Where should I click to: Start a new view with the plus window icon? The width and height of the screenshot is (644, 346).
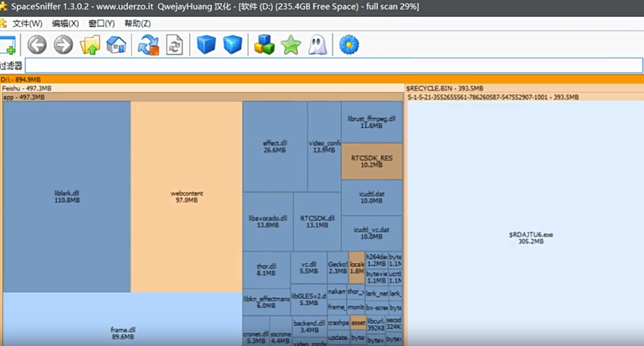pyautogui.click(x=7, y=45)
